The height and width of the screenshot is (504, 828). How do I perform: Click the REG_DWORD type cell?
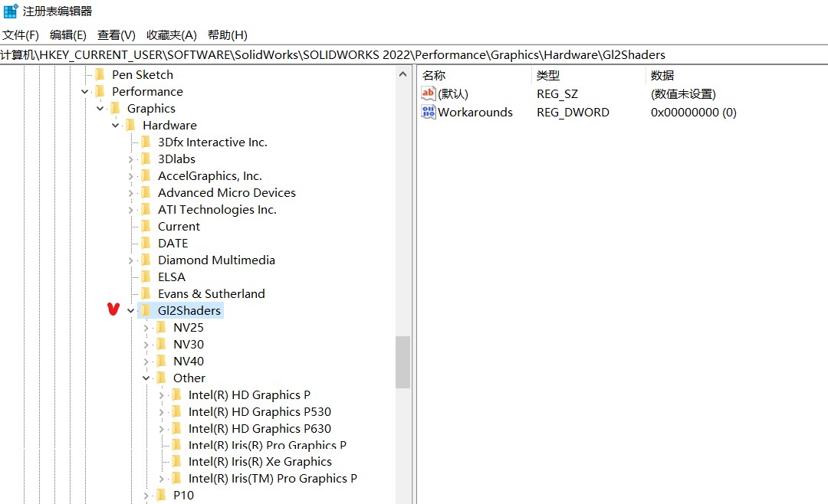573,112
